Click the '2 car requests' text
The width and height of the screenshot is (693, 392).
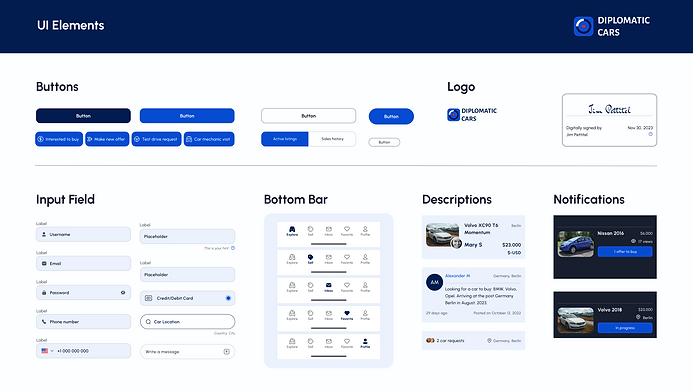(x=450, y=341)
